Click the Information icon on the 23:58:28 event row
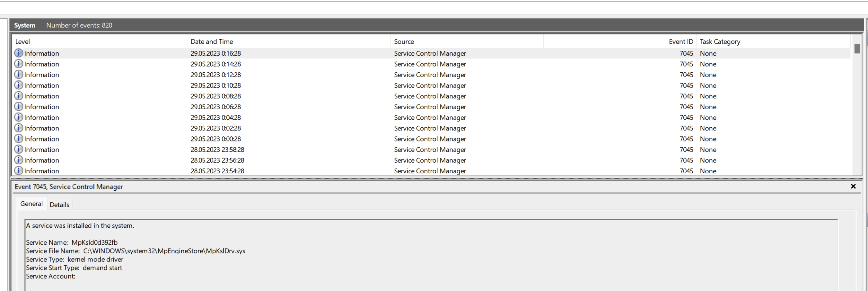Screen dimensions: 868x291 [19, 149]
